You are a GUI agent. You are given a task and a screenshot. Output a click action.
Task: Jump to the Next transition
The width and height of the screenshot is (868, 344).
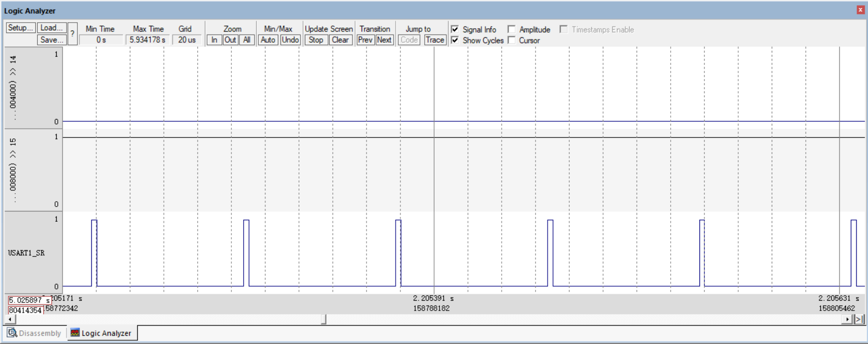click(x=384, y=39)
